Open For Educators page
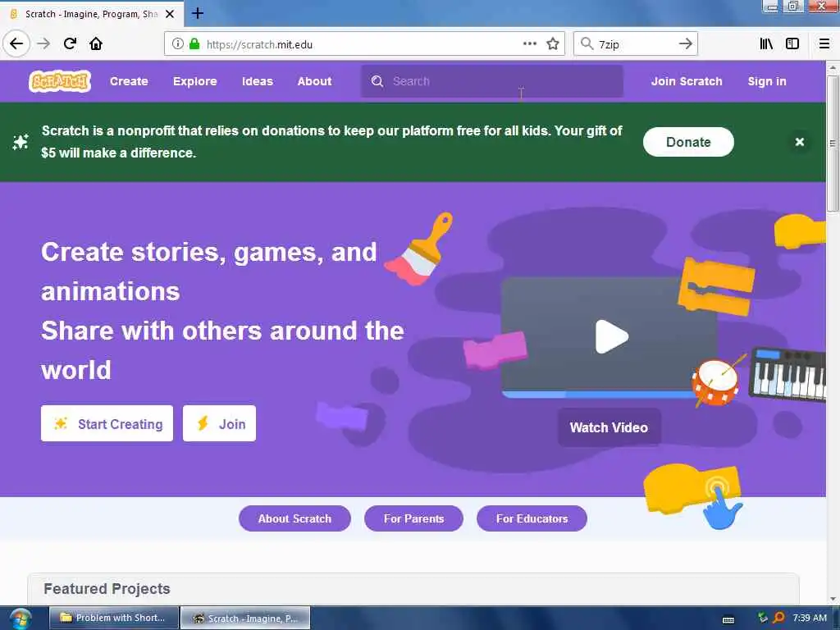Viewport: 840px width, 630px height. tap(532, 518)
